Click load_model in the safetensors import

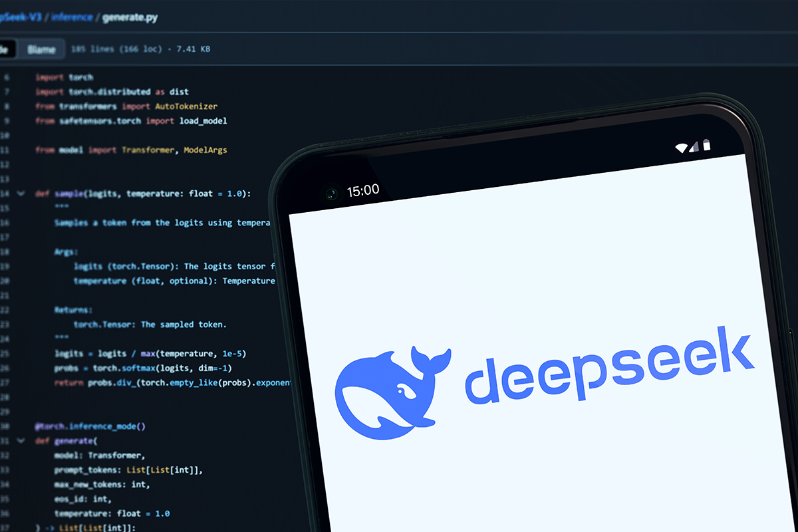point(203,121)
